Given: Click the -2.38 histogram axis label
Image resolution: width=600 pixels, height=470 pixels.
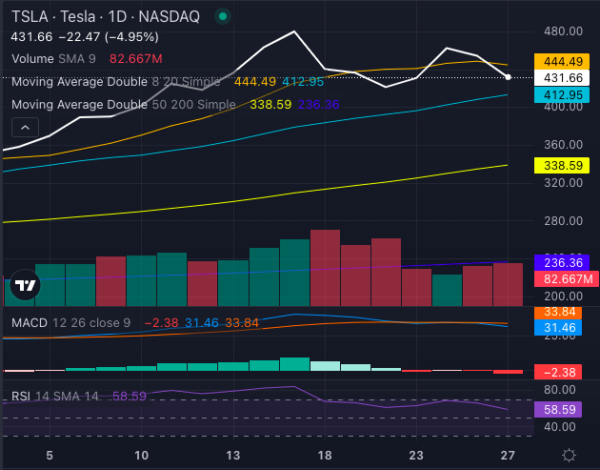Looking at the screenshot, I should (x=558, y=372).
